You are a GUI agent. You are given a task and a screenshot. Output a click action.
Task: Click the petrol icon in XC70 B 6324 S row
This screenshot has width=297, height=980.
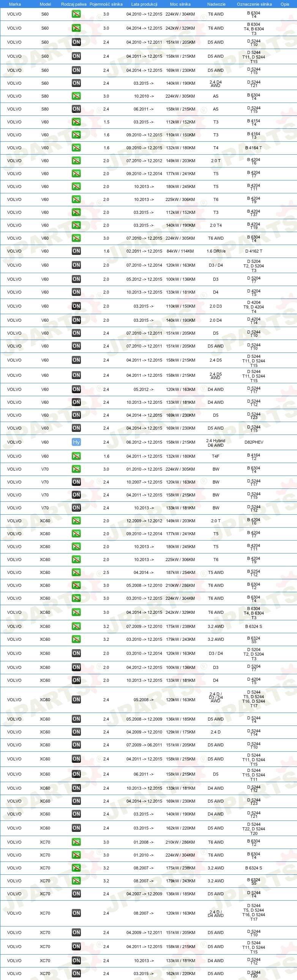click(x=76, y=868)
